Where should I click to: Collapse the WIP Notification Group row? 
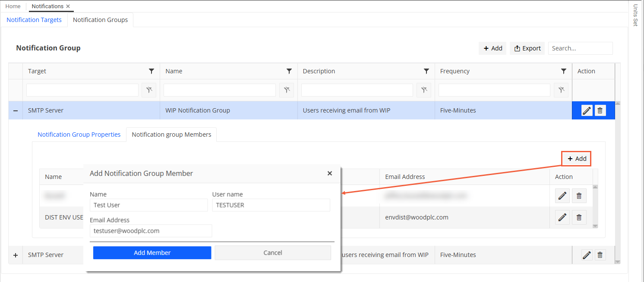pyautogui.click(x=16, y=111)
